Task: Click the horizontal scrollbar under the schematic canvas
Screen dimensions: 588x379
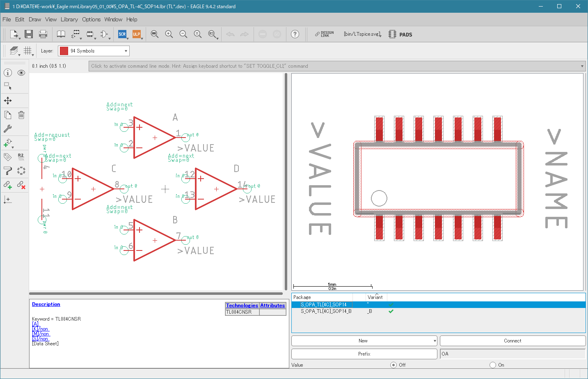Action: pyautogui.click(x=156, y=294)
